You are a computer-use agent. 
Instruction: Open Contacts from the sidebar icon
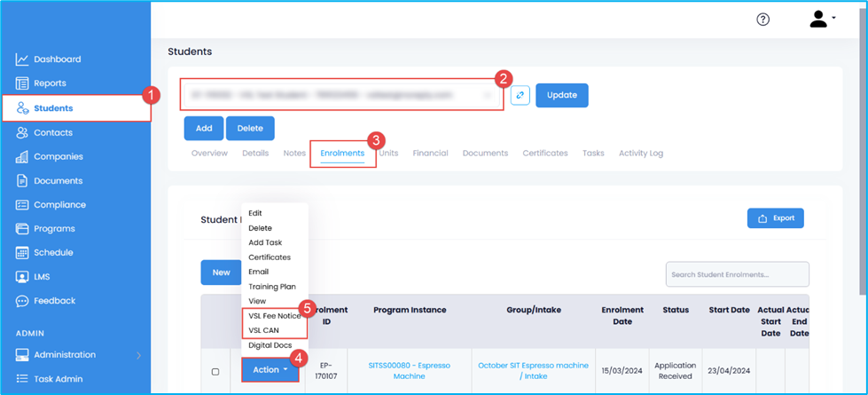(22, 132)
